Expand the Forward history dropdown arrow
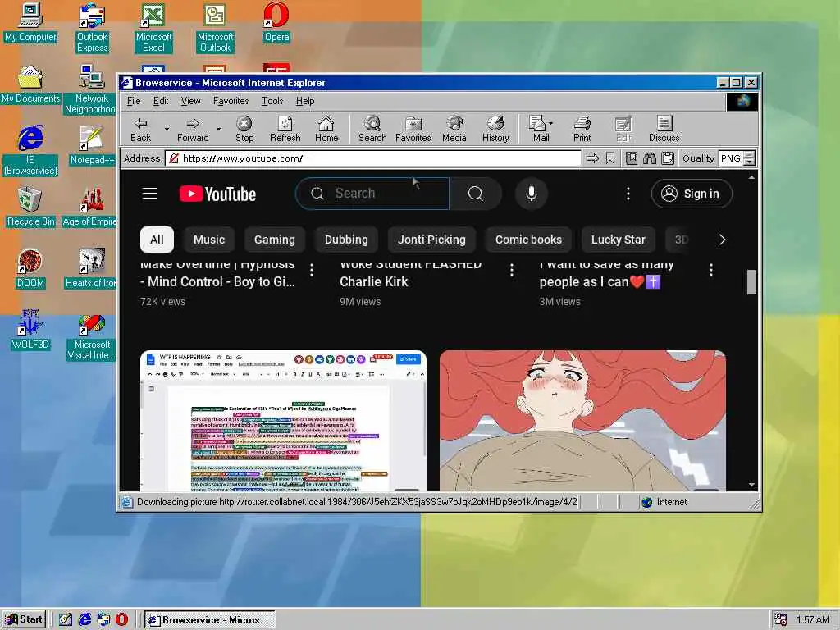The image size is (840, 630). (218, 129)
